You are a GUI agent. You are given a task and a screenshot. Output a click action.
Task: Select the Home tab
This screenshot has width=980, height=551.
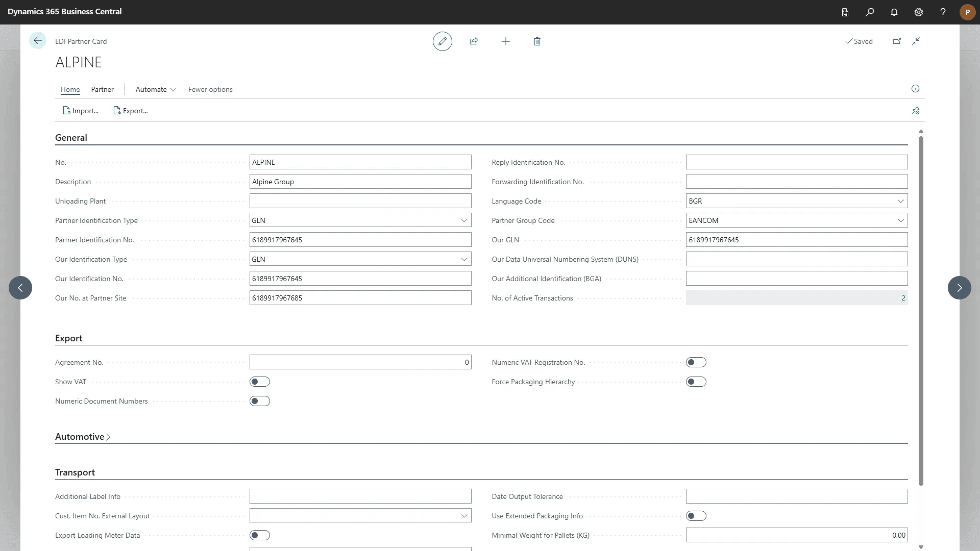click(x=70, y=89)
